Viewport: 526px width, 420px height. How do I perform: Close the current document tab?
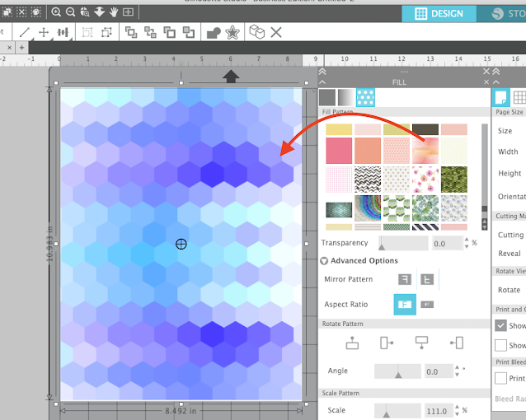[9, 48]
